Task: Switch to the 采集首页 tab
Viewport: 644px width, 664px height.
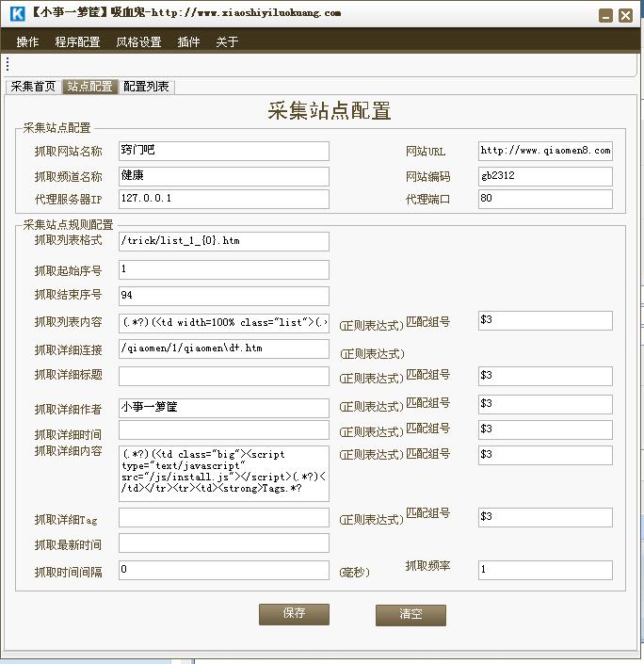Action: (x=34, y=87)
